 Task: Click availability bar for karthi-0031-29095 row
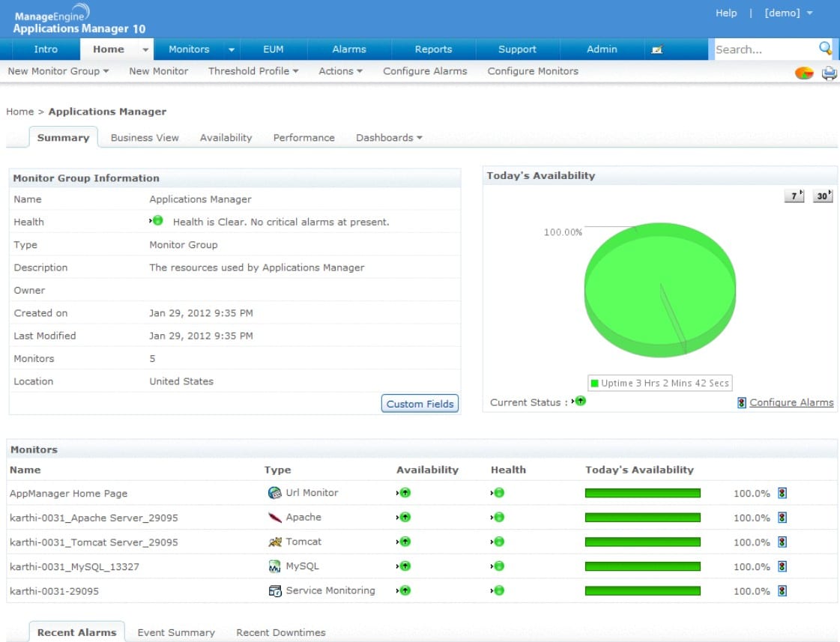click(642, 591)
